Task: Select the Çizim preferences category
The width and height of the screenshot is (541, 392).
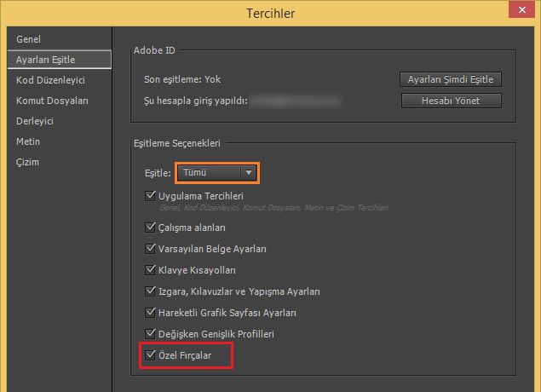Action: (x=27, y=162)
